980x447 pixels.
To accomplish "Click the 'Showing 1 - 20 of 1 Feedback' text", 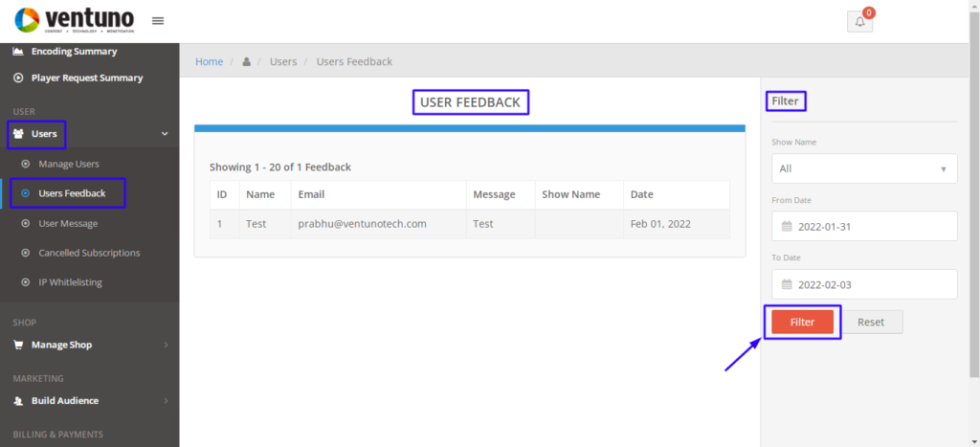I will coord(280,167).
